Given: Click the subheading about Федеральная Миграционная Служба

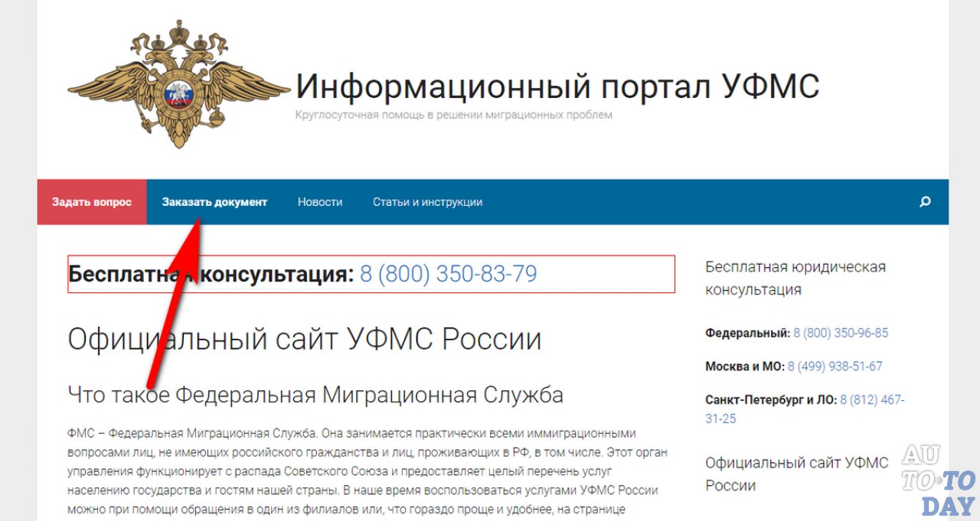Looking at the screenshot, I should (x=315, y=395).
